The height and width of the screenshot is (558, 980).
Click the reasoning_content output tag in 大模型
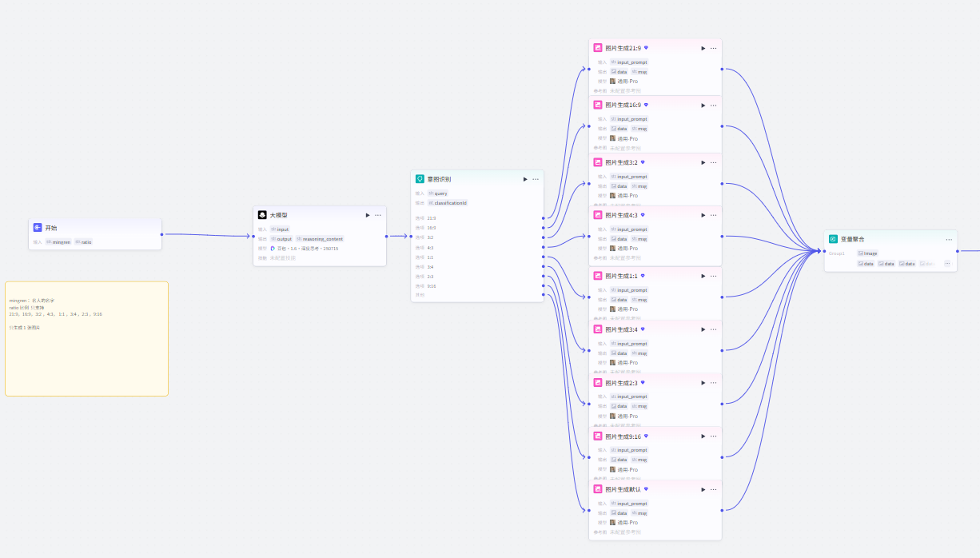(x=320, y=239)
